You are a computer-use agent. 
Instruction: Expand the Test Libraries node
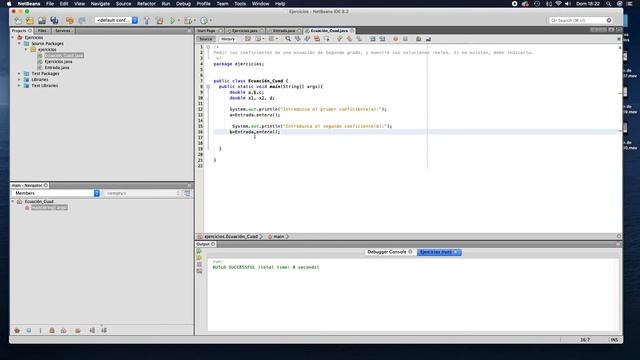(x=19, y=86)
